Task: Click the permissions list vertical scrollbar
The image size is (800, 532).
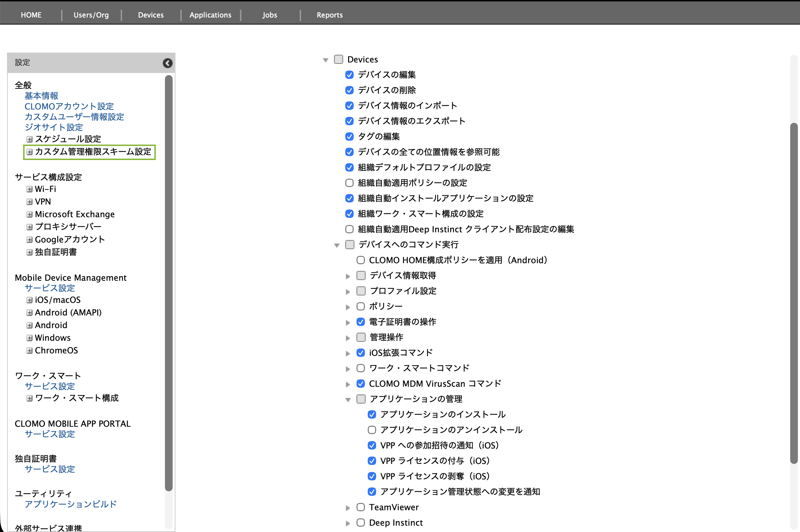Action: point(794,293)
